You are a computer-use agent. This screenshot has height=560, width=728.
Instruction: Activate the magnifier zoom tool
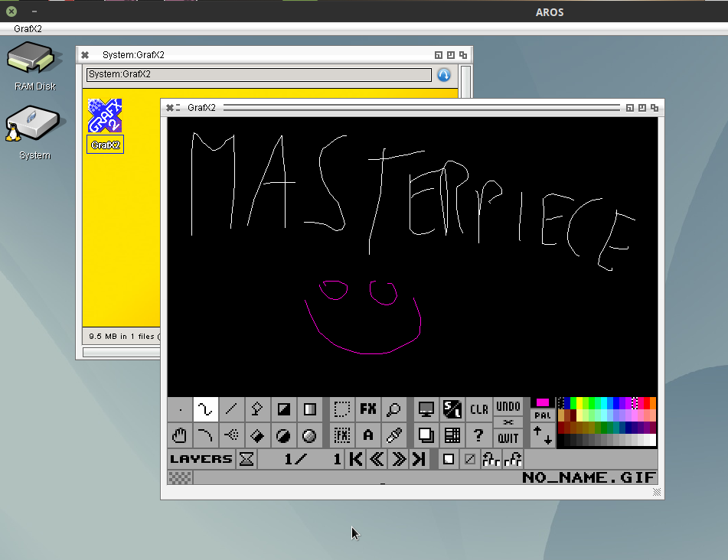click(393, 409)
